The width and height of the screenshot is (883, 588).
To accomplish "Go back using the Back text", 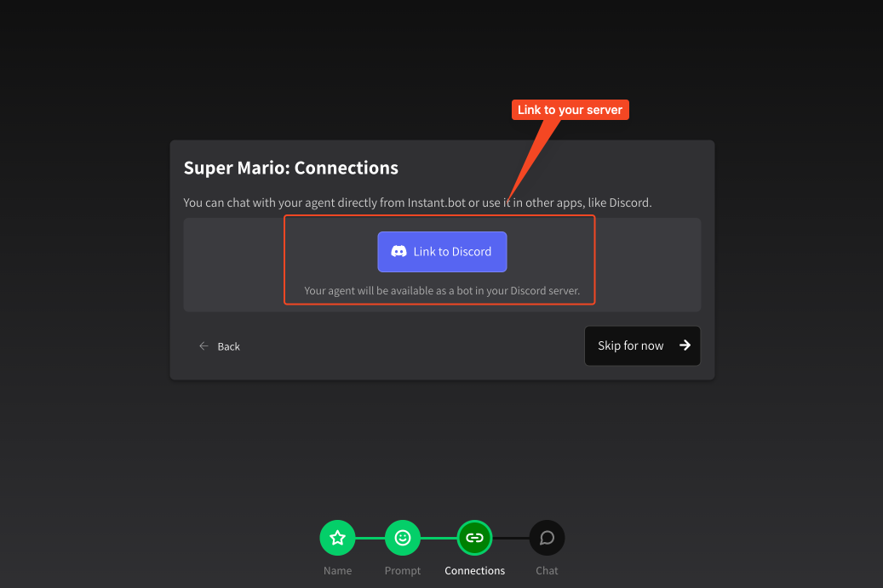I will click(229, 346).
